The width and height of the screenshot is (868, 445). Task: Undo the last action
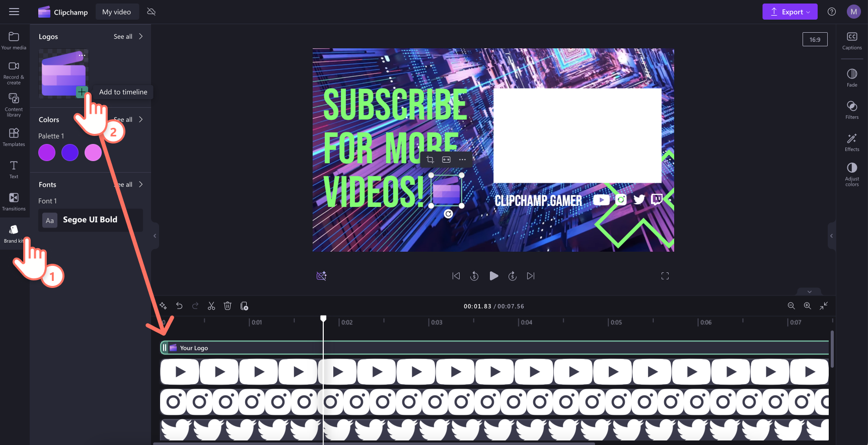point(179,306)
